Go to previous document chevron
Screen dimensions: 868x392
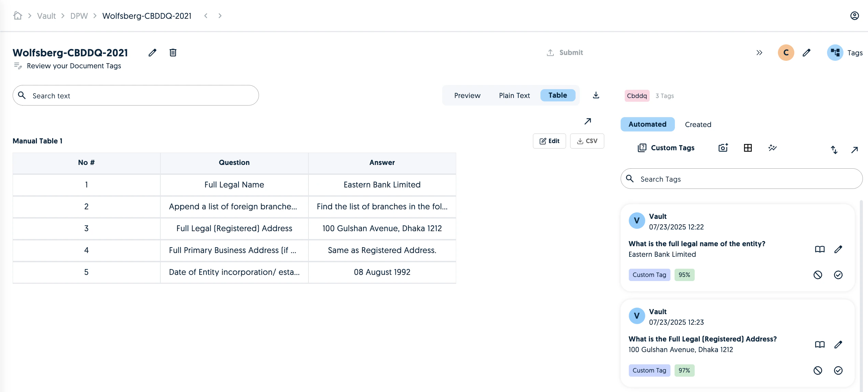[x=206, y=16]
